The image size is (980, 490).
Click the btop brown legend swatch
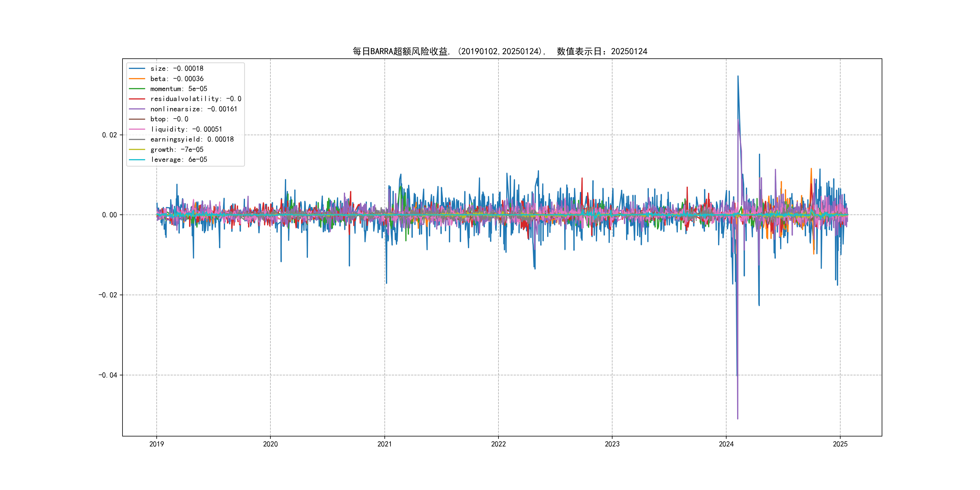(137, 119)
